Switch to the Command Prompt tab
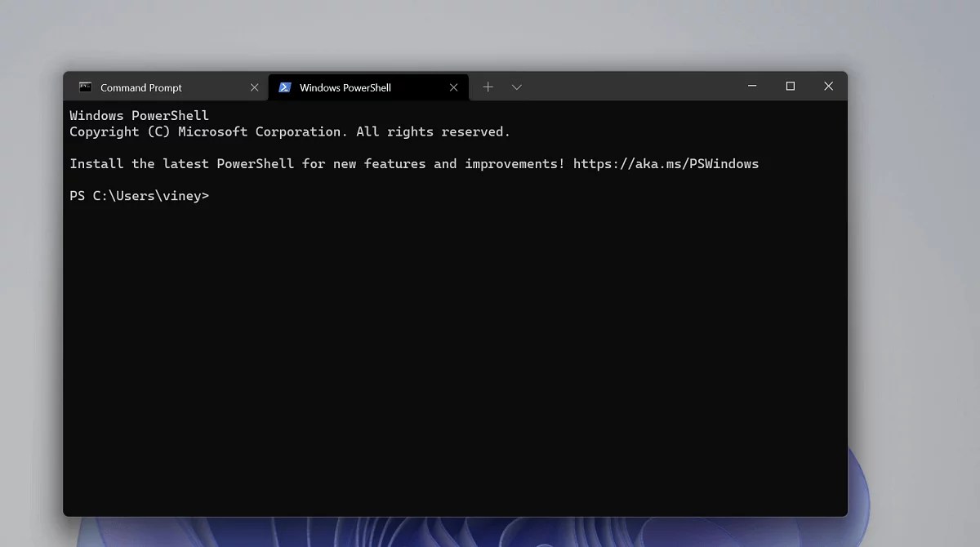 point(166,87)
